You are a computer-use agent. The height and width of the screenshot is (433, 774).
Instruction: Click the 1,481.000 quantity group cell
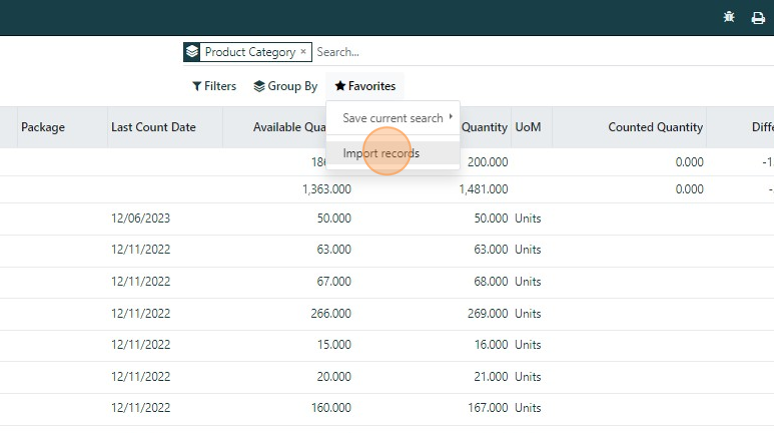[x=483, y=189]
